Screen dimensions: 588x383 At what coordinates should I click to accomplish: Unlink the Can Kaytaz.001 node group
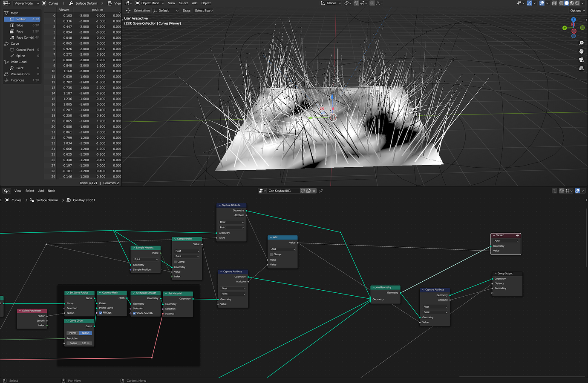(x=314, y=191)
